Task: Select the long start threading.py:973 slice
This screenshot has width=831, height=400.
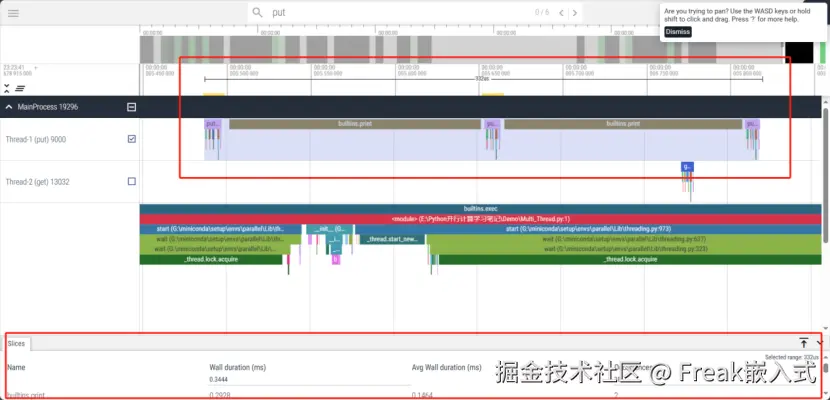Action: pyautogui.click(x=588, y=229)
